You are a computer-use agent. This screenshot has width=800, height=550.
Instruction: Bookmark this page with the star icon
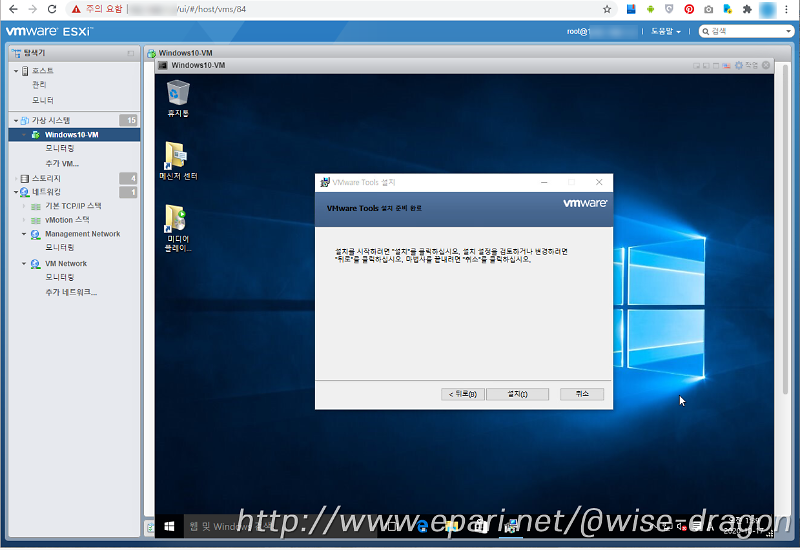pos(607,9)
